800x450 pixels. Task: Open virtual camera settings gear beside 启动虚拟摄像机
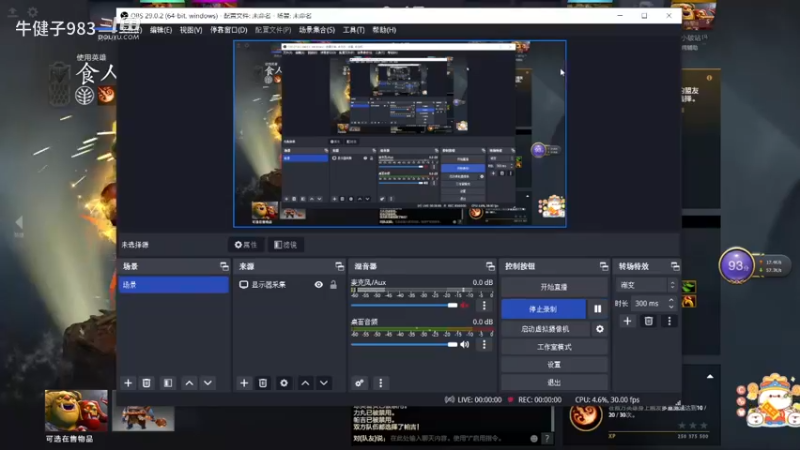[x=599, y=329]
